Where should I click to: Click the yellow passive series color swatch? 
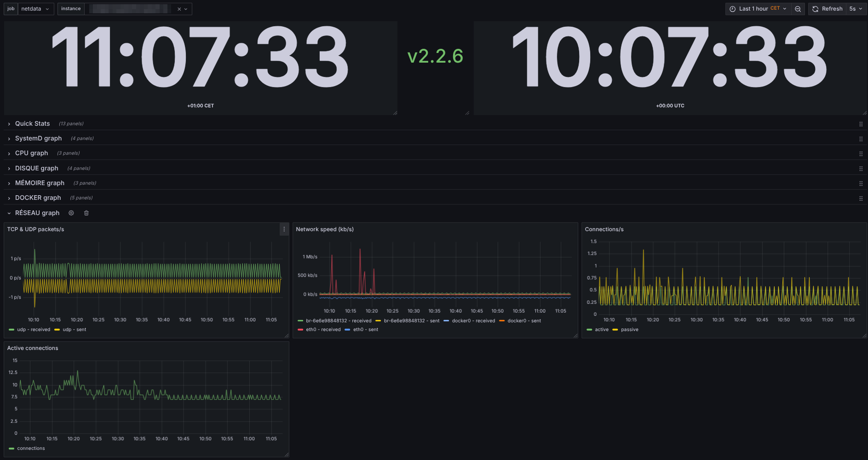(615, 330)
